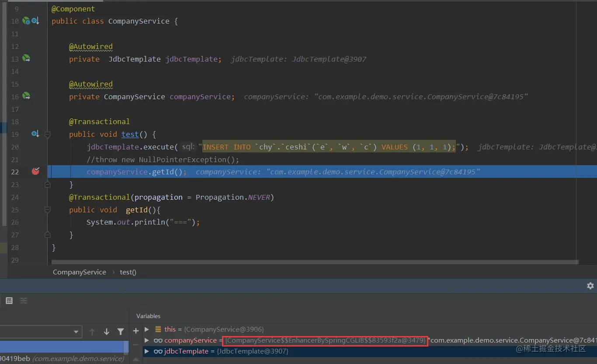Screen dimensions: 597x364
Task: Click the second @Autowired annotation on line 15
Action: coord(90,84)
